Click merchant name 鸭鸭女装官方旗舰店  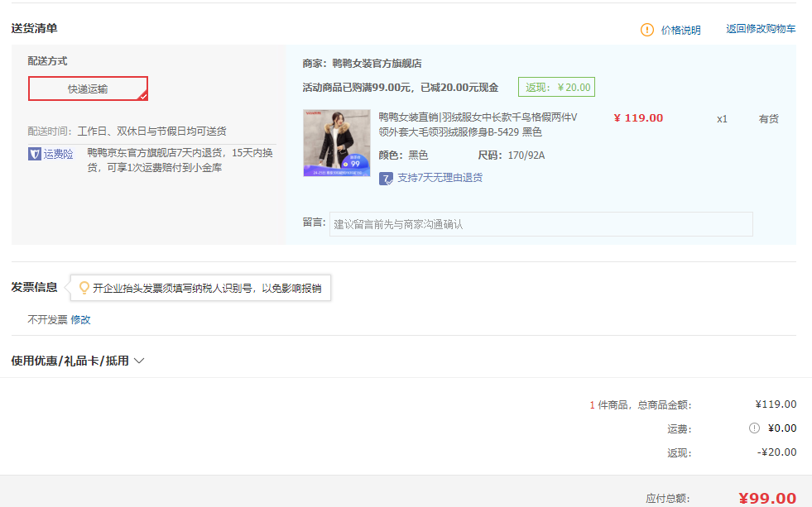[377, 63]
